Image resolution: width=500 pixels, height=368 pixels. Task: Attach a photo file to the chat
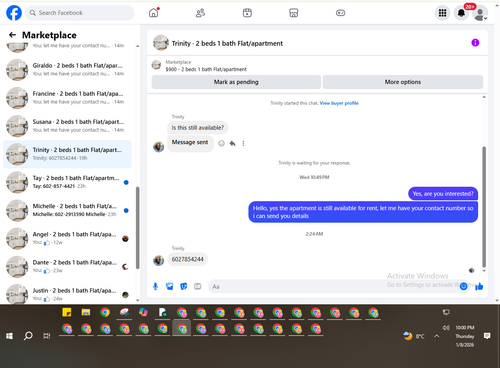pos(170,286)
